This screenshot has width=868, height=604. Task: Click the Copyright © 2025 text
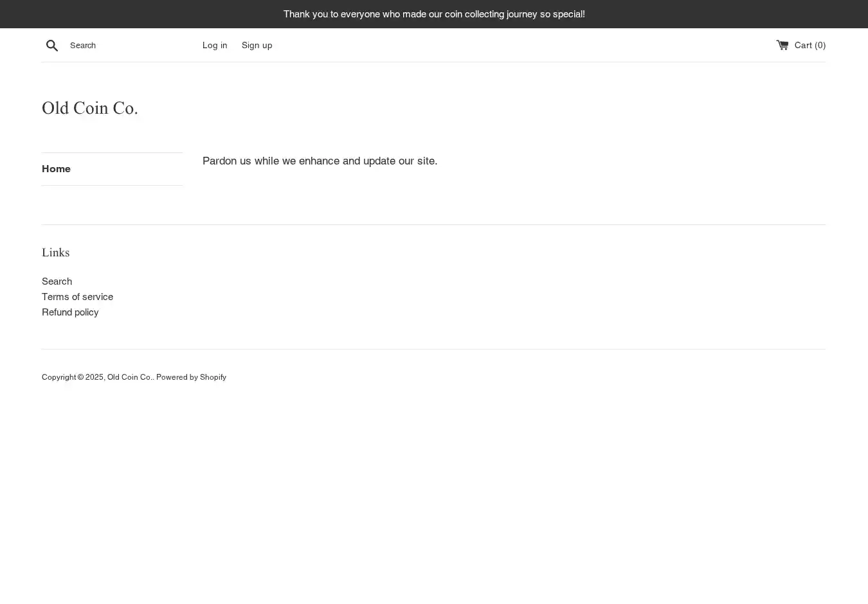click(73, 377)
